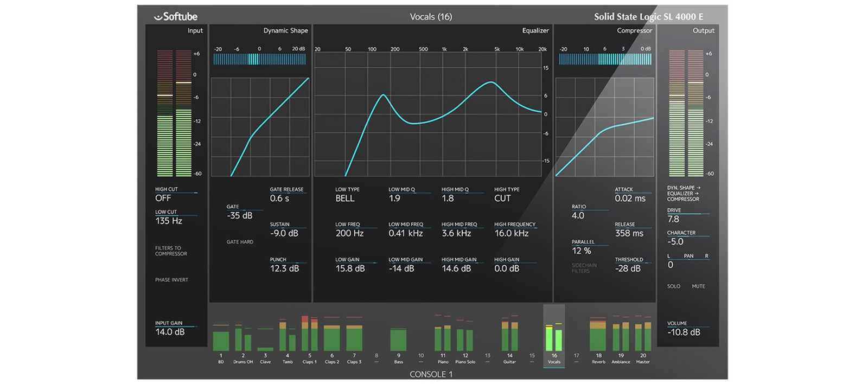
Task: Click the Sustain -9.0 dB value
Action: pyautogui.click(x=284, y=233)
